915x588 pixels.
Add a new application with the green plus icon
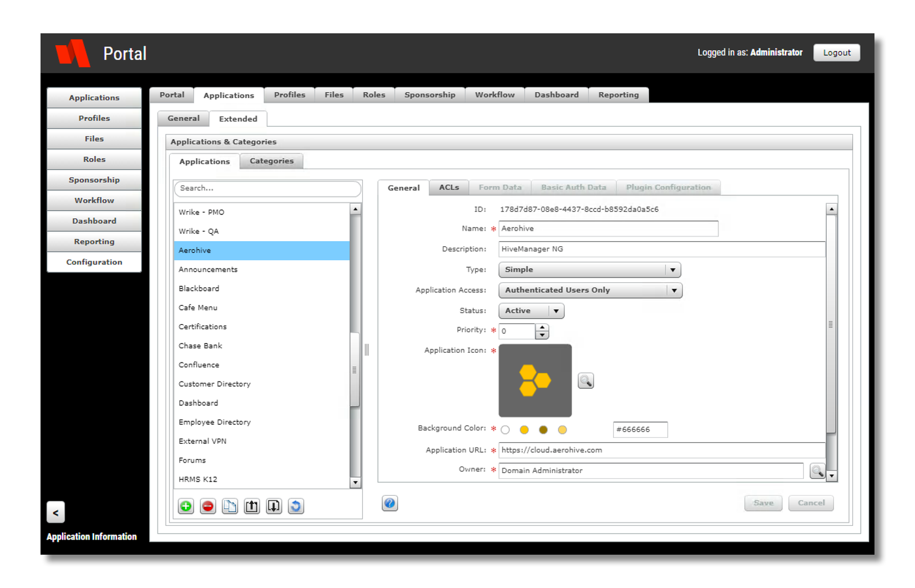point(186,506)
